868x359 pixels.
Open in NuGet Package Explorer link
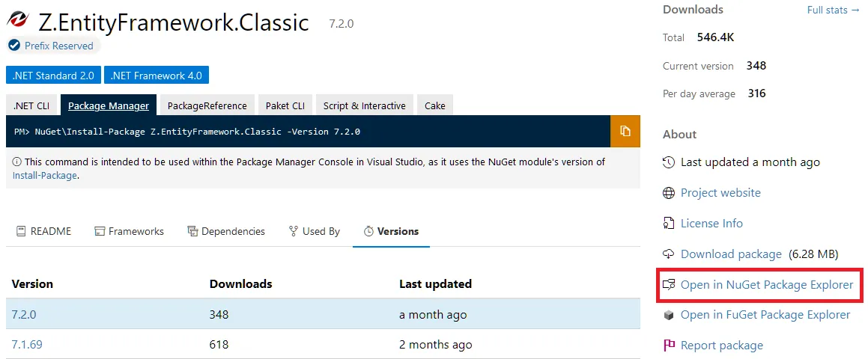click(767, 285)
